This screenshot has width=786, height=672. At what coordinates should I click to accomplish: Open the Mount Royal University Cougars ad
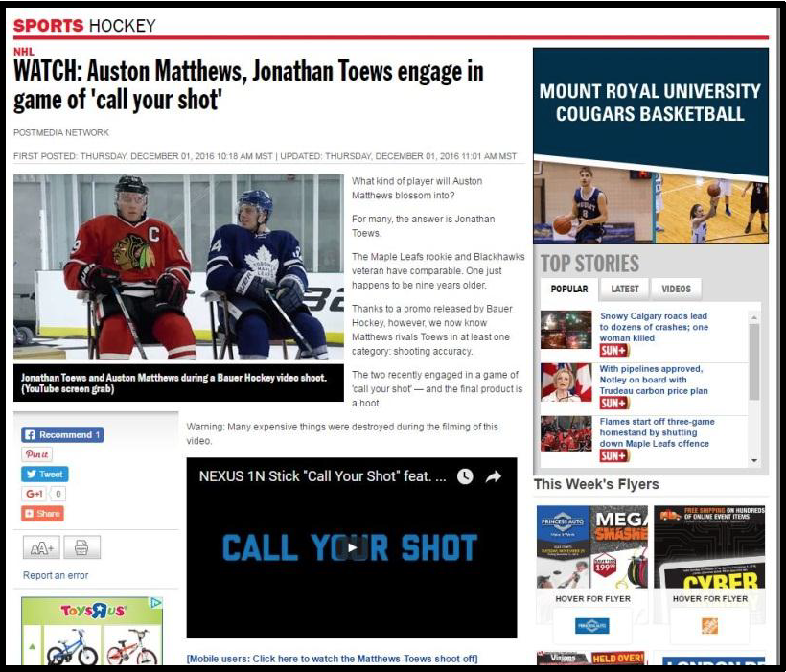tap(651, 146)
